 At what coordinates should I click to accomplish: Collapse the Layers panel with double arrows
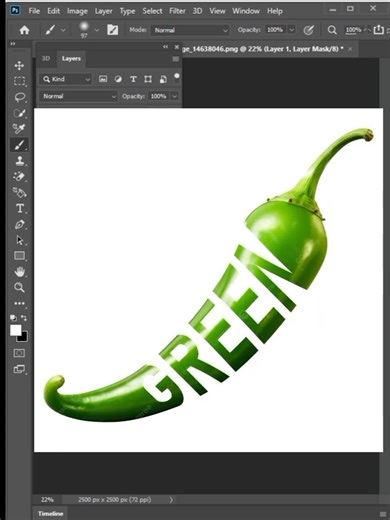pyautogui.click(x=165, y=47)
